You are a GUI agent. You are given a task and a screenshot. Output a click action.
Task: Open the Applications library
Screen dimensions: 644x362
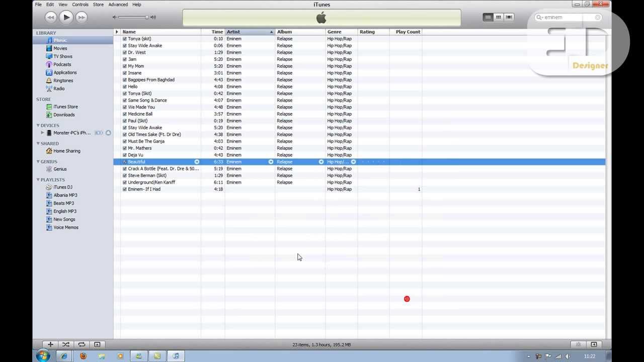point(65,72)
